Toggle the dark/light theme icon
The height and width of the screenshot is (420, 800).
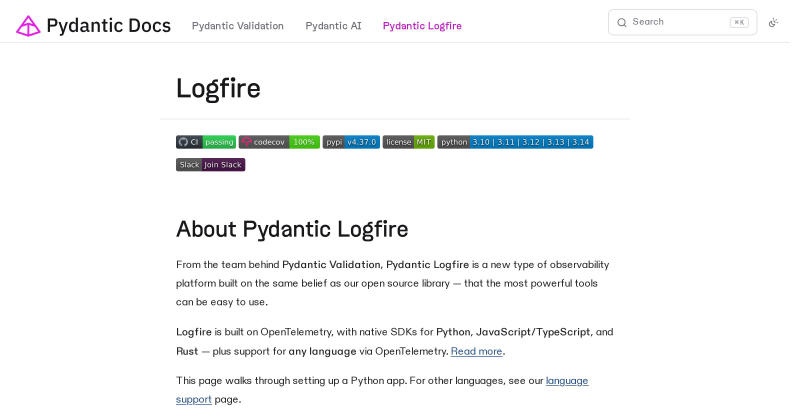pyautogui.click(x=773, y=22)
